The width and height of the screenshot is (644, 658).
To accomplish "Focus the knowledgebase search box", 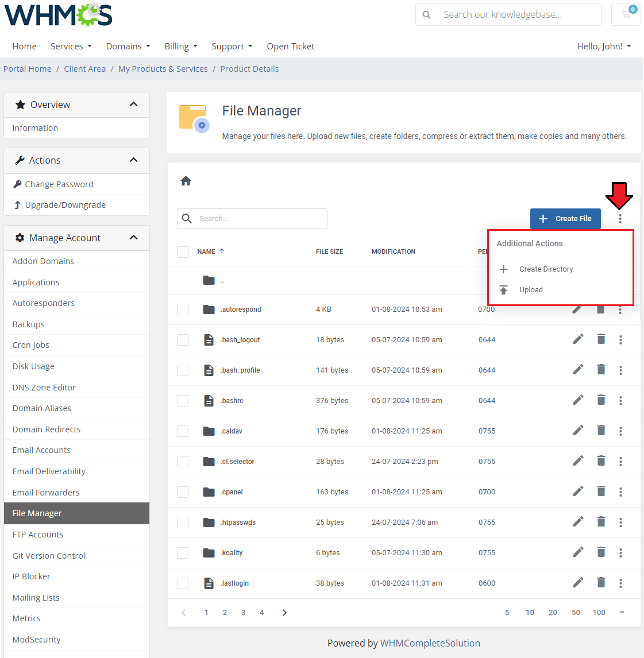I will pyautogui.click(x=508, y=15).
